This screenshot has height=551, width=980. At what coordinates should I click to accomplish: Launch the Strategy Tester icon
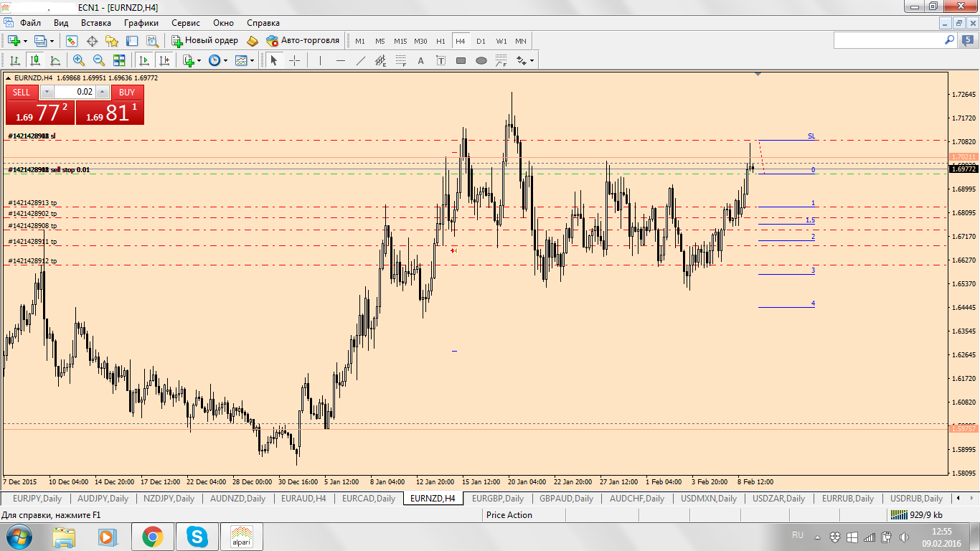pyautogui.click(x=152, y=41)
